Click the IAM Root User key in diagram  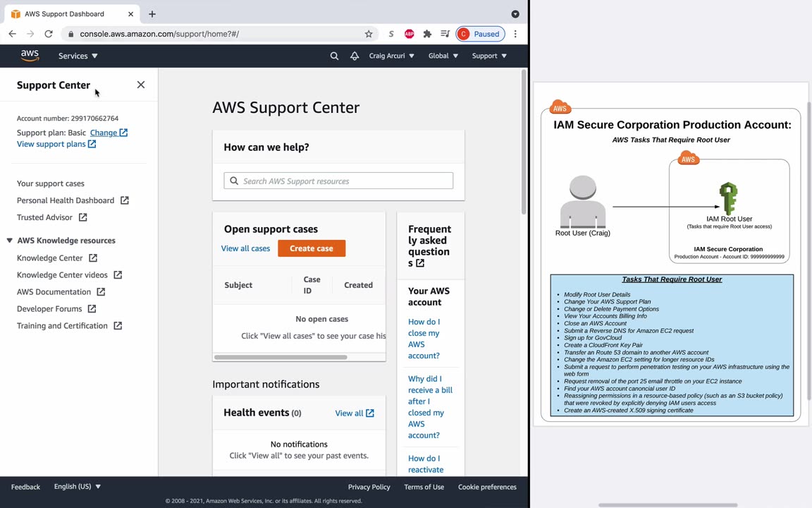728,198
